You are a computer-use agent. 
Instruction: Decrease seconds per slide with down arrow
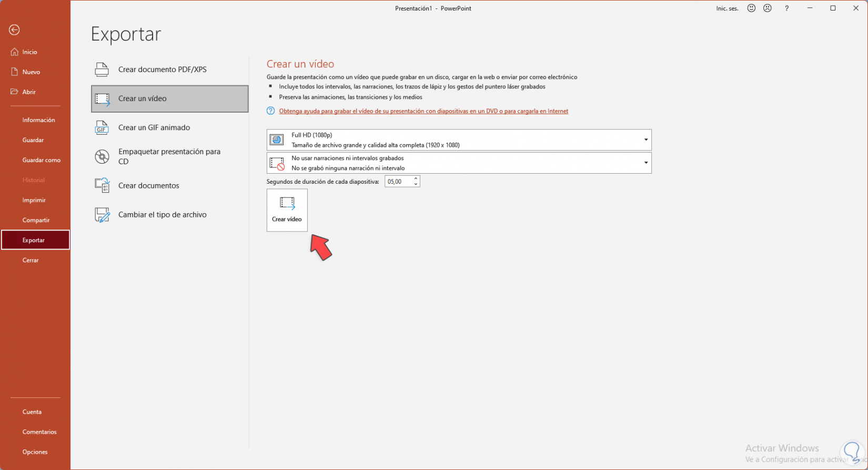[x=416, y=184]
